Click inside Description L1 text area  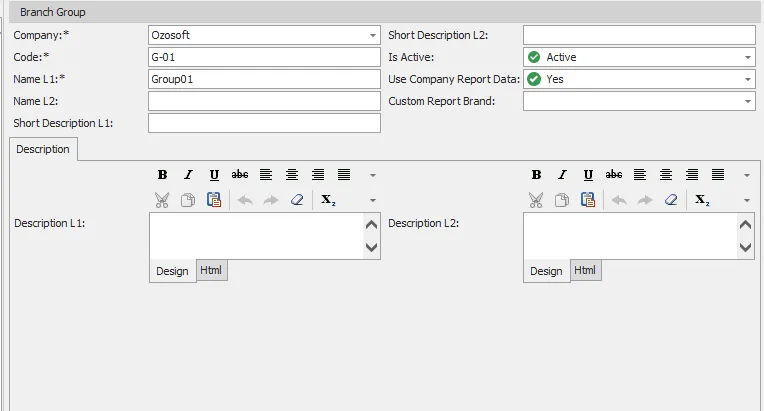[256, 236]
